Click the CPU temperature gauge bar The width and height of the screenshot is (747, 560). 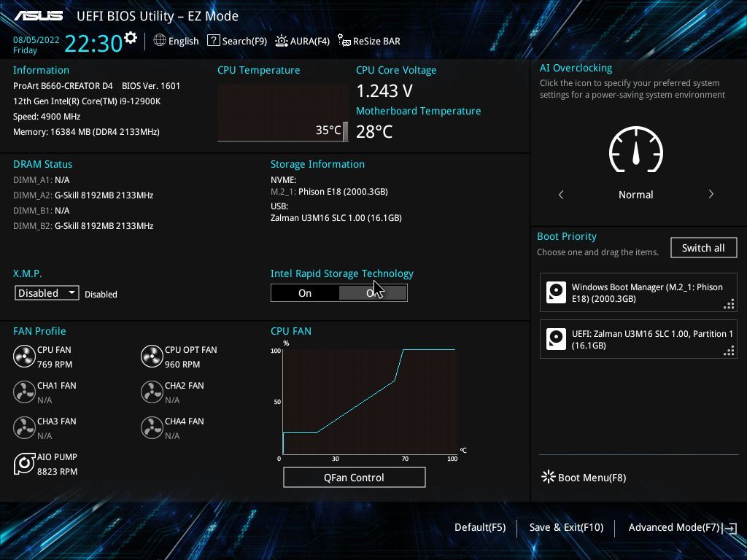click(x=345, y=132)
